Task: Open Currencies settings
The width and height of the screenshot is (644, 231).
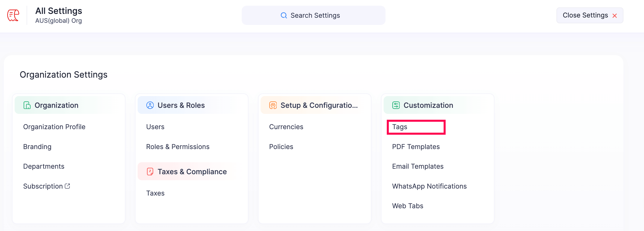Action: [286, 127]
